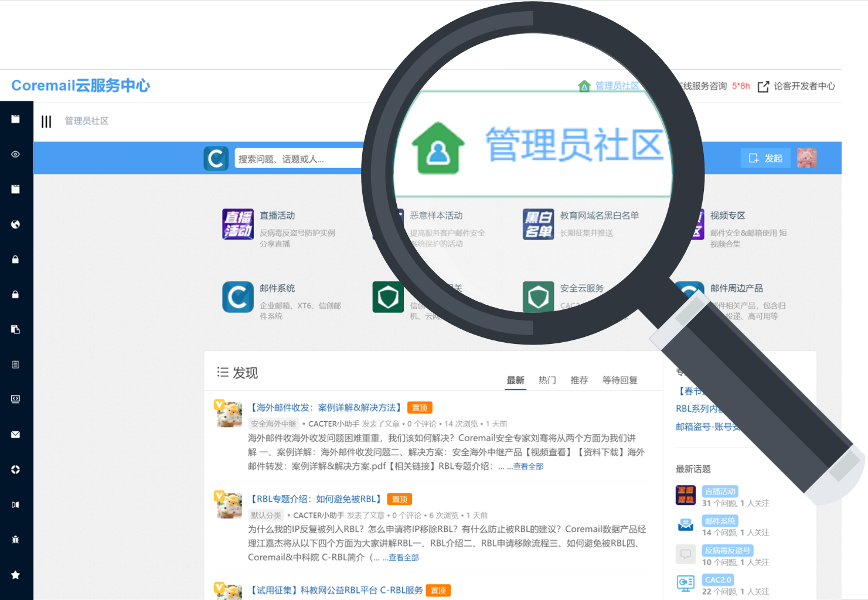
Task: Open the 安全云服务 shield icon
Action: tap(538, 297)
